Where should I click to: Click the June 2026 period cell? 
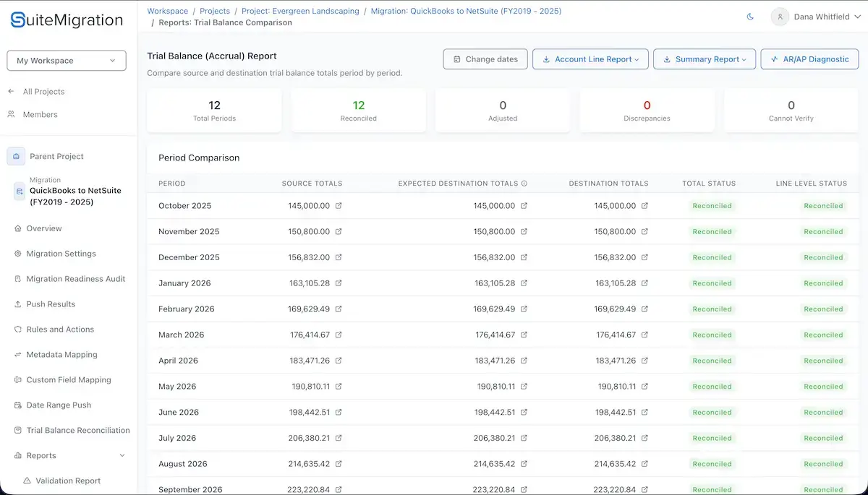tap(178, 413)
